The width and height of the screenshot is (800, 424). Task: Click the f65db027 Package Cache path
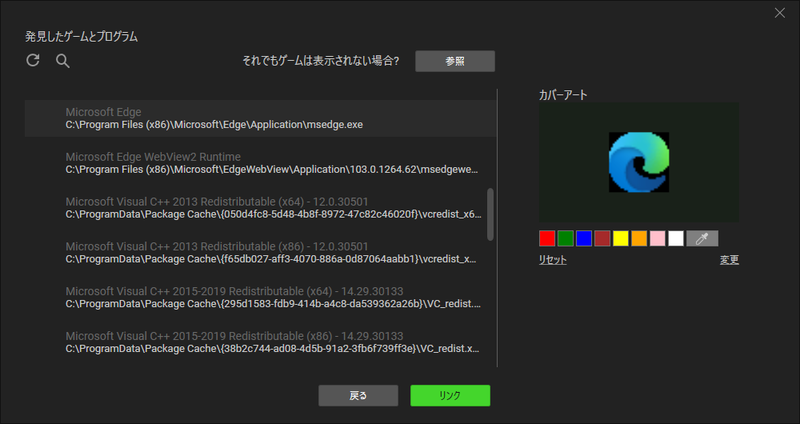(271, 260)
